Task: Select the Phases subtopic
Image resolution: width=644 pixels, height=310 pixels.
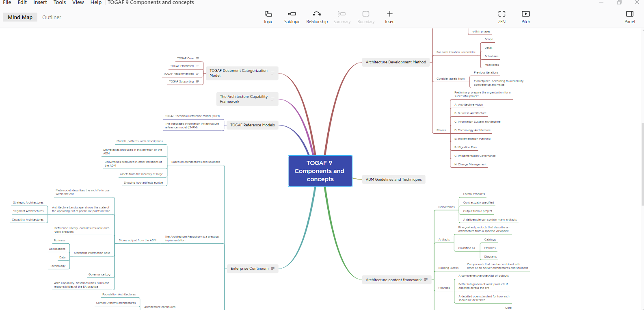Action: point(441,130)
